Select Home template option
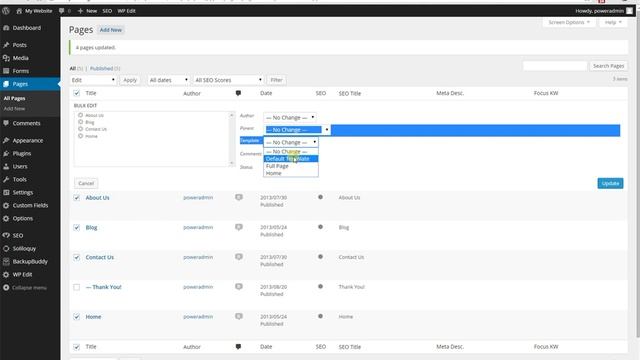 pyautogui.click(x=291, y=173)
